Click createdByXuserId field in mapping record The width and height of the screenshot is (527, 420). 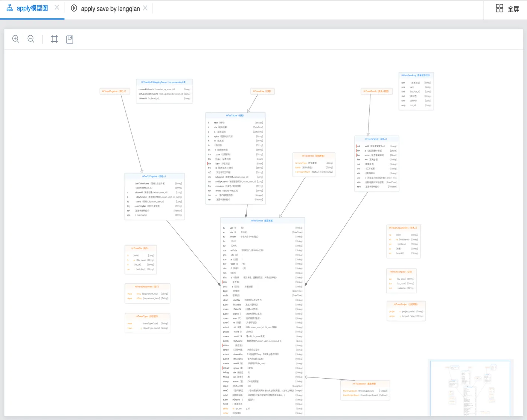tap(164, 89)
